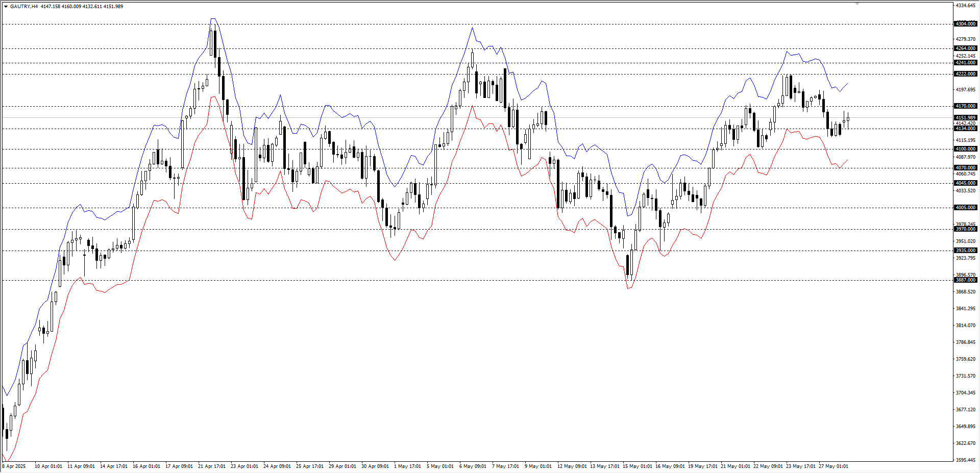Click the 10 Apr 01:01 time label
Viewport: 980px width, 473px height.
coord(48,466)
